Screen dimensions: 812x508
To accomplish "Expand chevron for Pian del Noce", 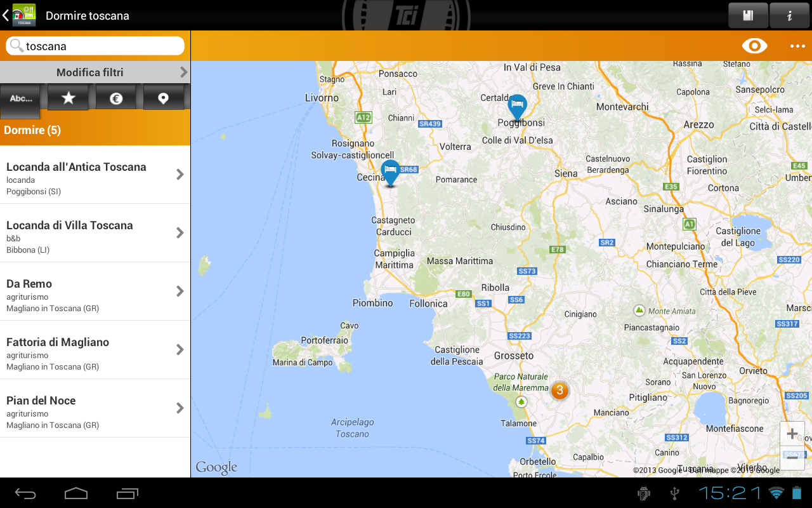I will [180, 408].
